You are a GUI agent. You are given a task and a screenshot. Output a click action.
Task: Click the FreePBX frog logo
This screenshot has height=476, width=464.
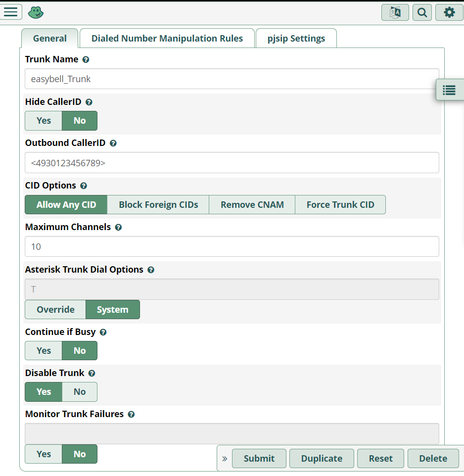(36, 12)
